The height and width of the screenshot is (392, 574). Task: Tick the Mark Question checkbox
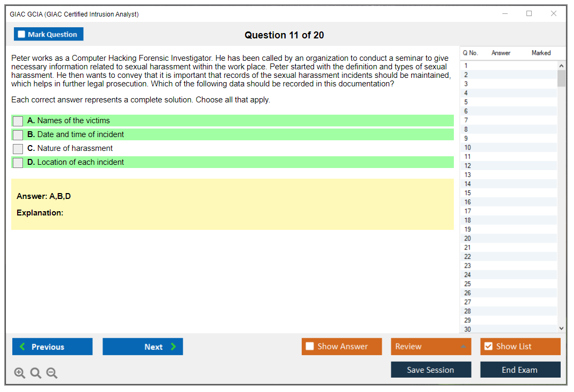22,35
